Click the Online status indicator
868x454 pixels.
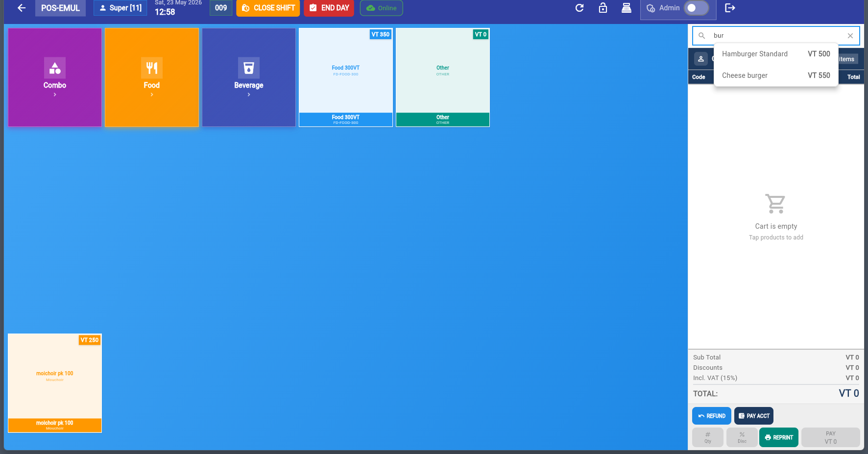click(x=382, y=8)
